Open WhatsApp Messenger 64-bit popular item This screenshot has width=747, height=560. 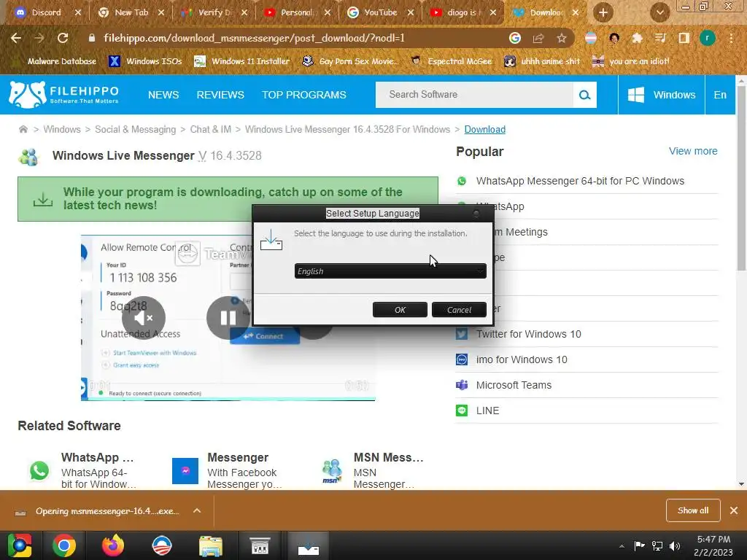click(x=580, y=181)
